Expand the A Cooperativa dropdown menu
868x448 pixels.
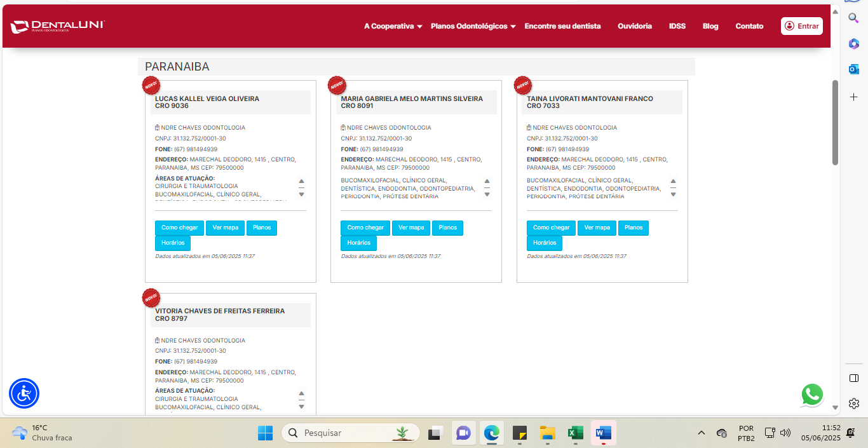coord(393,26)
